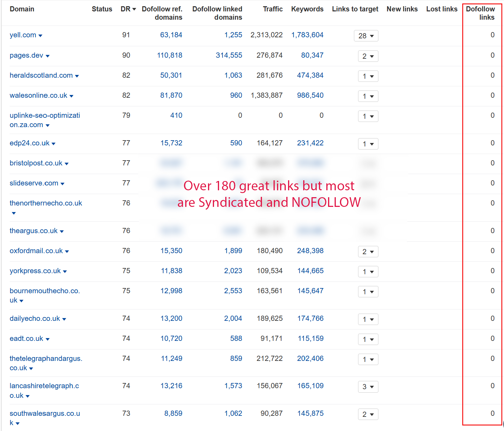The width and height of the screenshot is (504, 431).
Task: View heraldscotland.com's 50,301 ref. domains
Action: (171, 75)
